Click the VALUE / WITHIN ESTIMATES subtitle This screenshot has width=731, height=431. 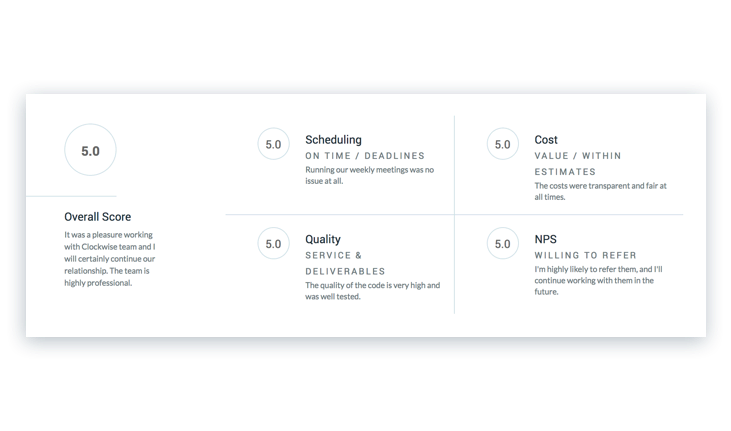pos(577,164)
